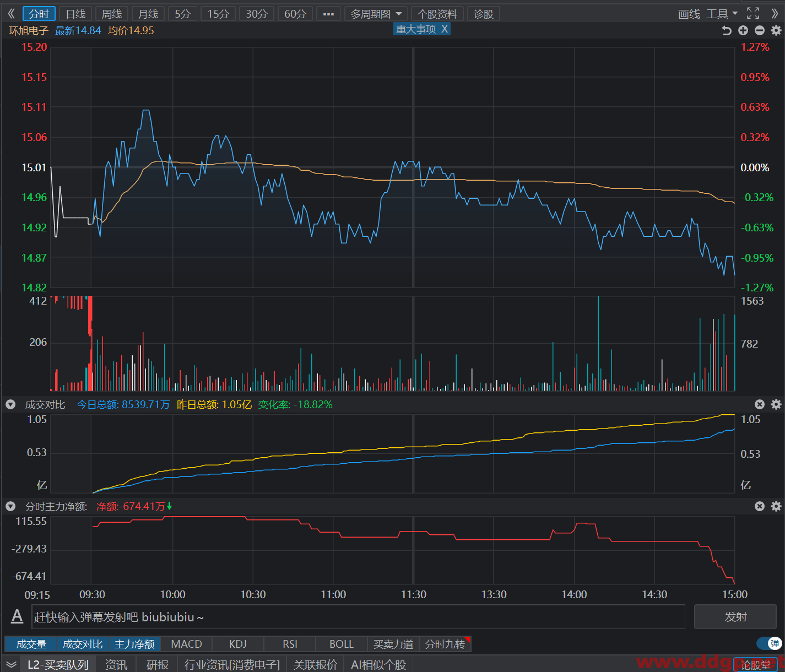Enter fullscreen chart mode icon
This screenshot has height=672, width=785.
coord(753,14)
